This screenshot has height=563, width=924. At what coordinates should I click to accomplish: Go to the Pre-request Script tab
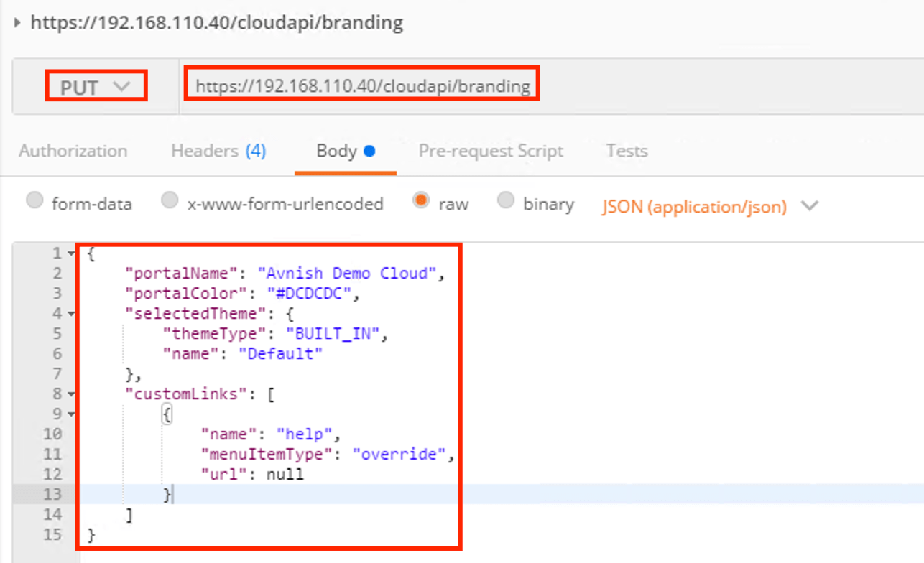click(491, 151)
